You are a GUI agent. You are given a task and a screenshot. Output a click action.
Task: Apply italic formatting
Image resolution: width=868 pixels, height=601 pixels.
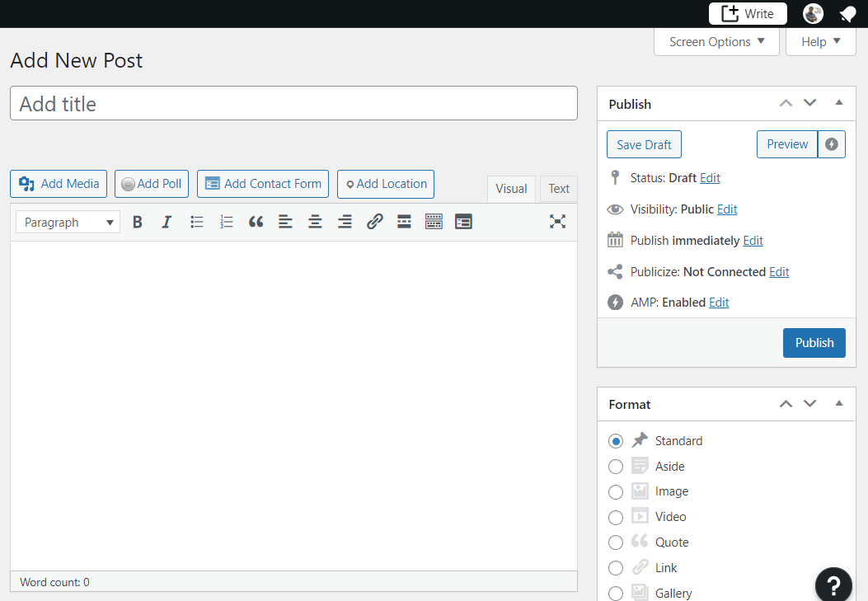[167, 221]
